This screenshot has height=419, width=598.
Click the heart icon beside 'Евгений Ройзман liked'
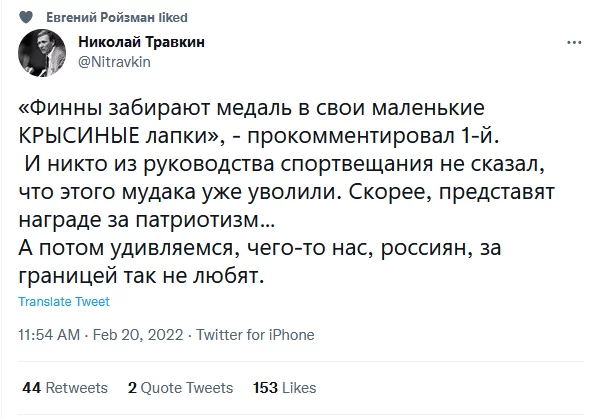point(26,17)
